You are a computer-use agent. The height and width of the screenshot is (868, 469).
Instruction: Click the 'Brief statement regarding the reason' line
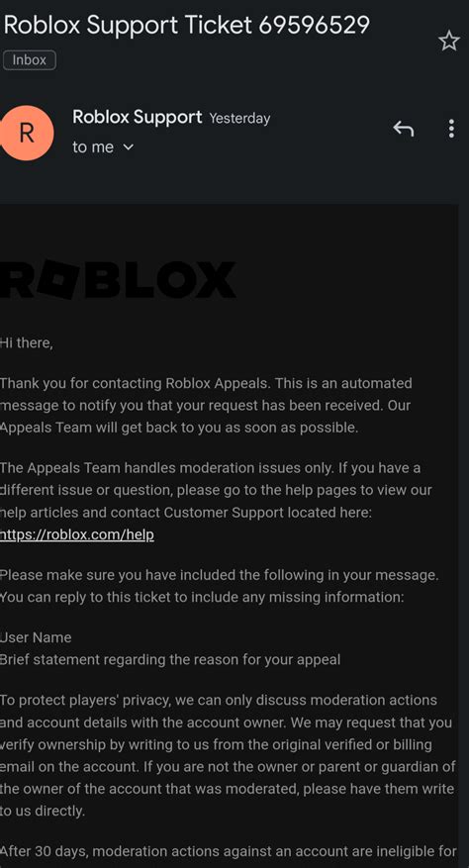coord(170,660)
